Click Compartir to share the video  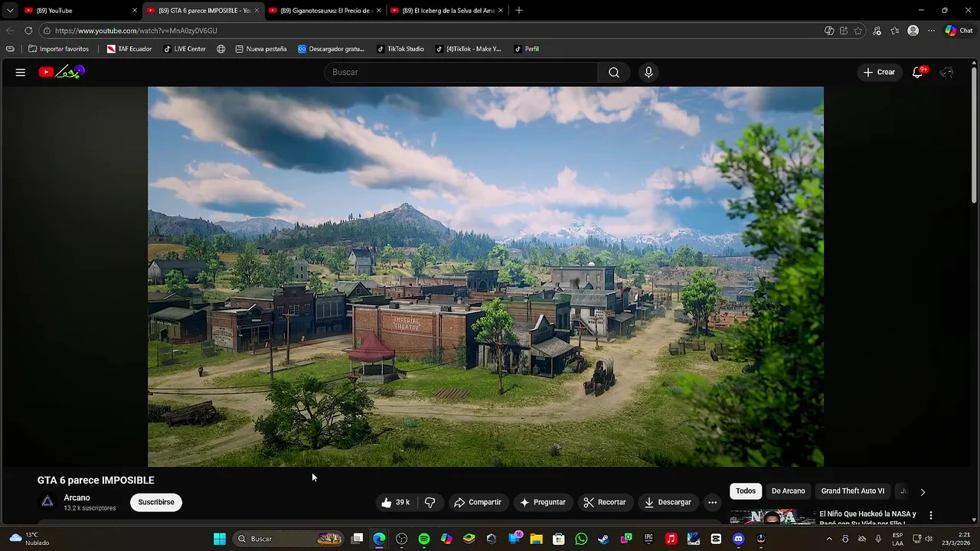(x=478, y=502)
